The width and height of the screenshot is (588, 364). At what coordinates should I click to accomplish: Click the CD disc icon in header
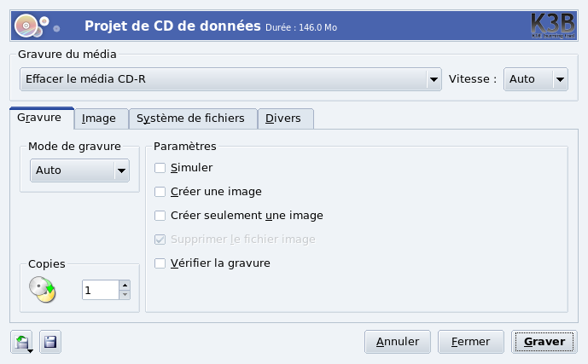click(x=28, y=26)
